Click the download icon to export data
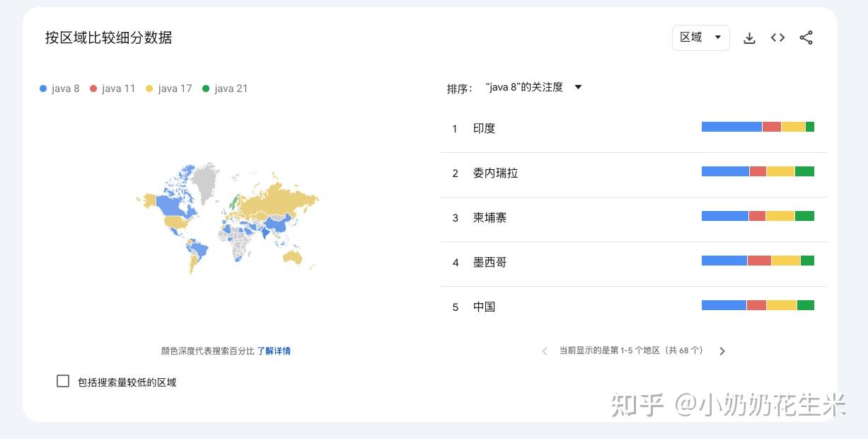The image size is (868, 439). 749,38
